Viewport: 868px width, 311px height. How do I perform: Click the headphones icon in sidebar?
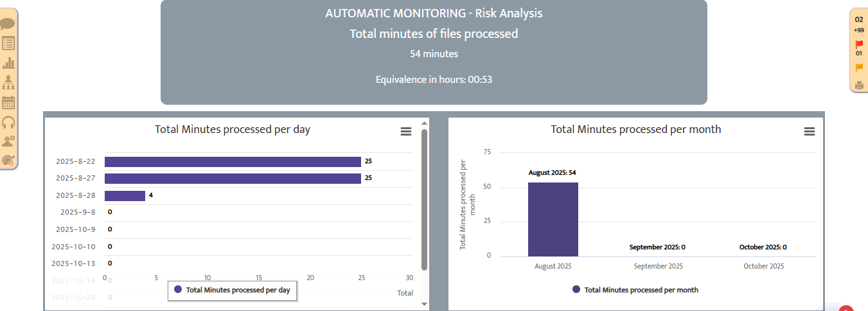point(8,122)
